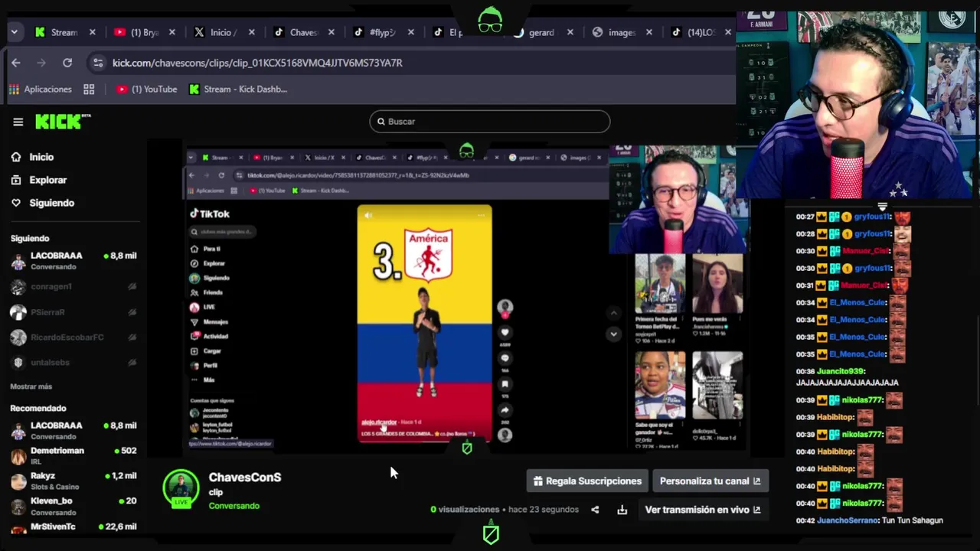The height and width of the screenshot is (551, 980).
Task: Open Stream - Kick Dashb... bookmark
Action: (x=238, y=90)
